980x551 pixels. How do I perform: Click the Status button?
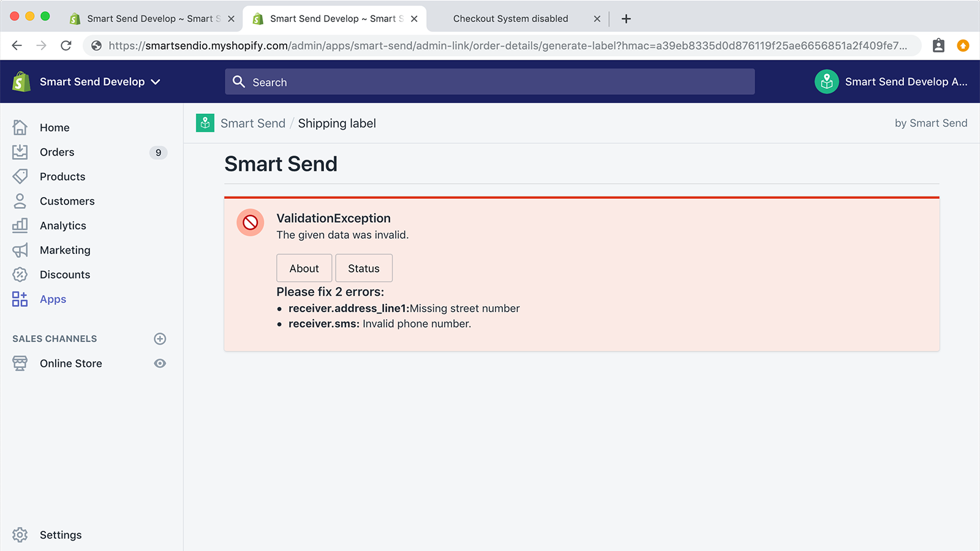364,268
